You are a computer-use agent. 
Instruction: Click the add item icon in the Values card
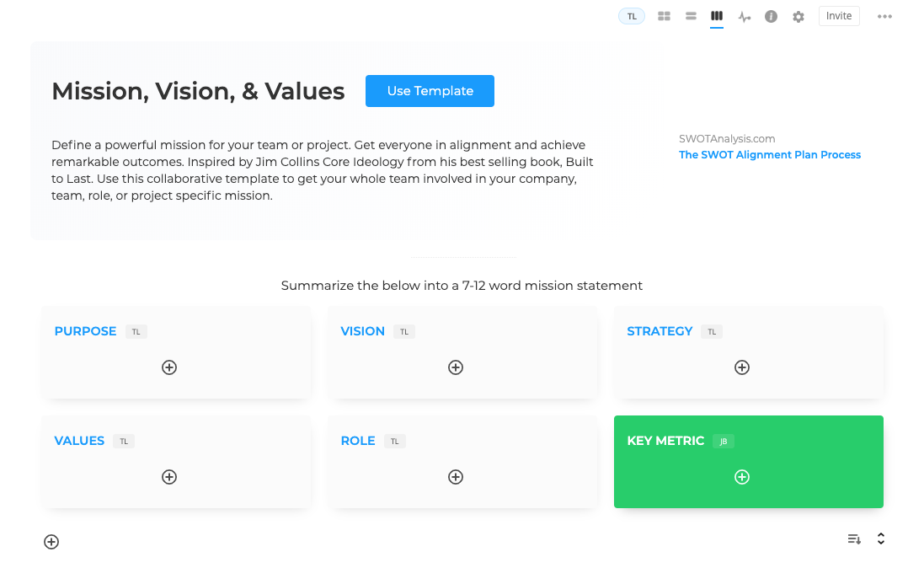click(168, 477)
